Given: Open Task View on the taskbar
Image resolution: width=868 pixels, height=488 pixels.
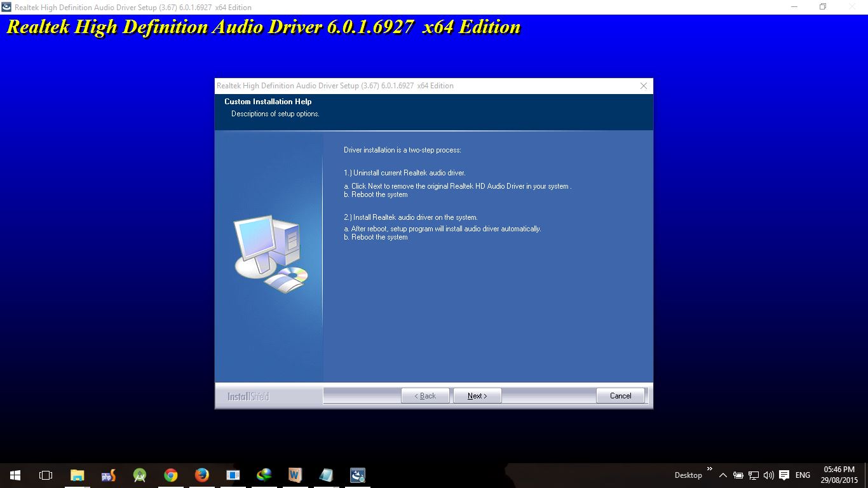Looking at the screenshot, I should (46, 475).
